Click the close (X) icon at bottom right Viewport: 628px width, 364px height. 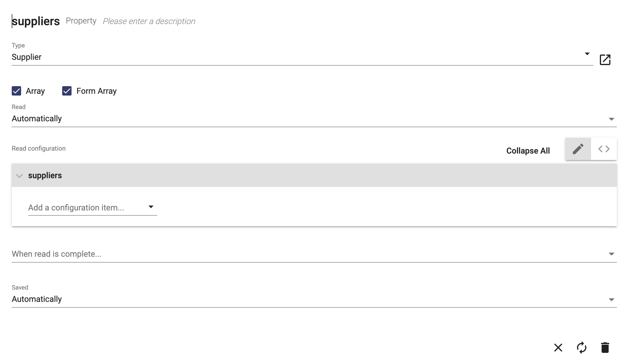[x=558, y=348]
